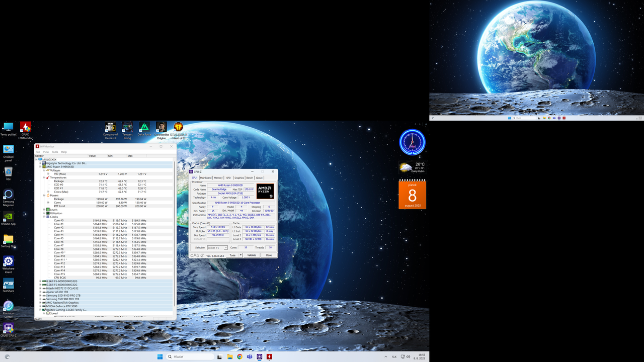Collapse the Clocks section in HWMonitor
Viewport: 644px width, 362px height.
[x=44, y=217]
